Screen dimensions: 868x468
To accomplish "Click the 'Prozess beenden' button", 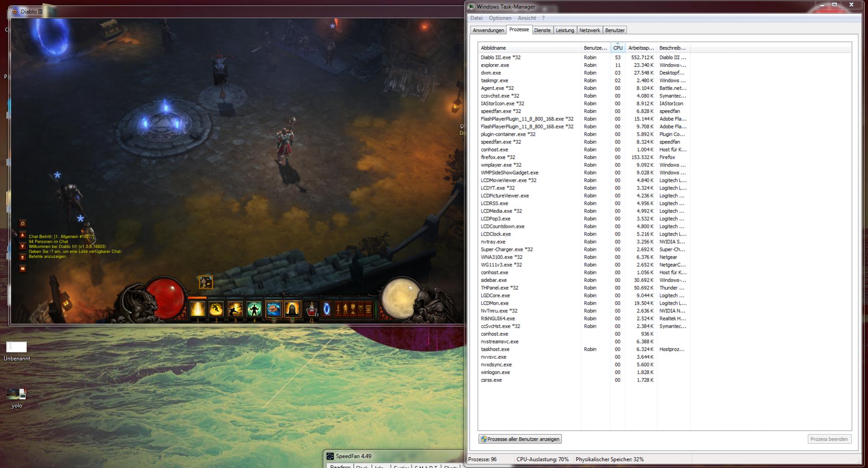I will (x=829, y=439).
